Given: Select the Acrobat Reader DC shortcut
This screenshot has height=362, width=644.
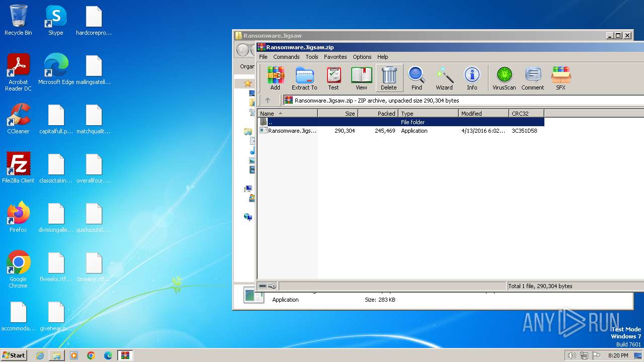Looking at the screenshot, I should (18, 72).
